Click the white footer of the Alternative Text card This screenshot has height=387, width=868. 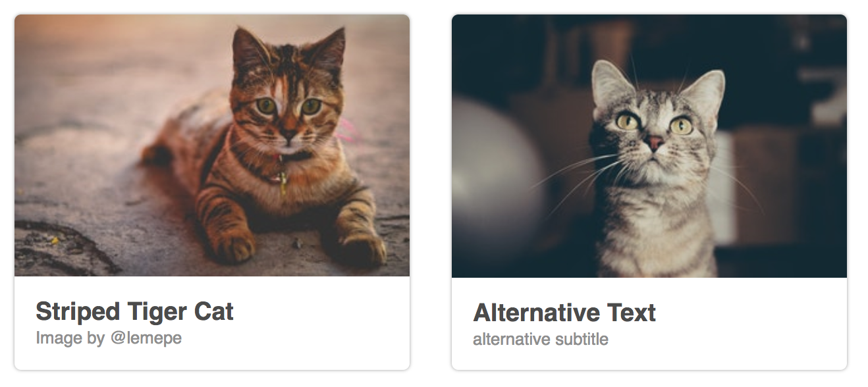pyautogui.click(x=649, y=323)
